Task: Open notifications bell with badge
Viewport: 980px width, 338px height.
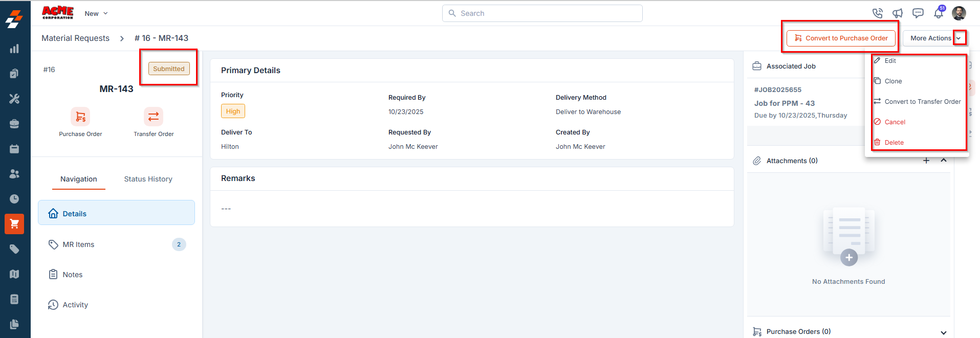Action: click(939, 13)
